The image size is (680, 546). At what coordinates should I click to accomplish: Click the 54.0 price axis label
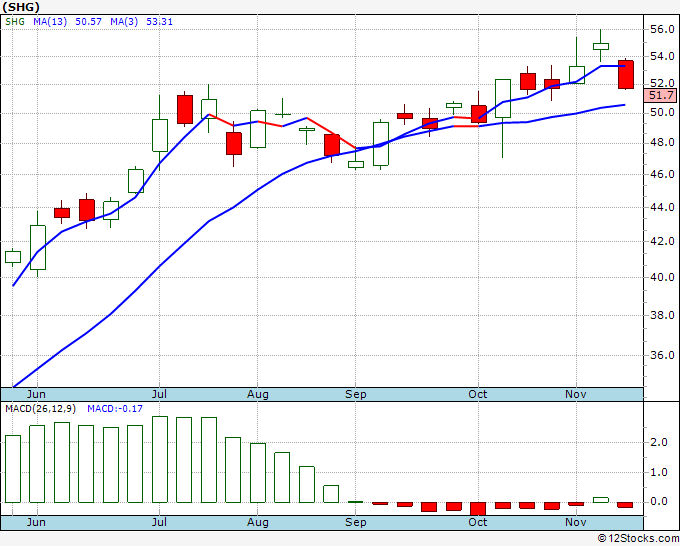662,56
